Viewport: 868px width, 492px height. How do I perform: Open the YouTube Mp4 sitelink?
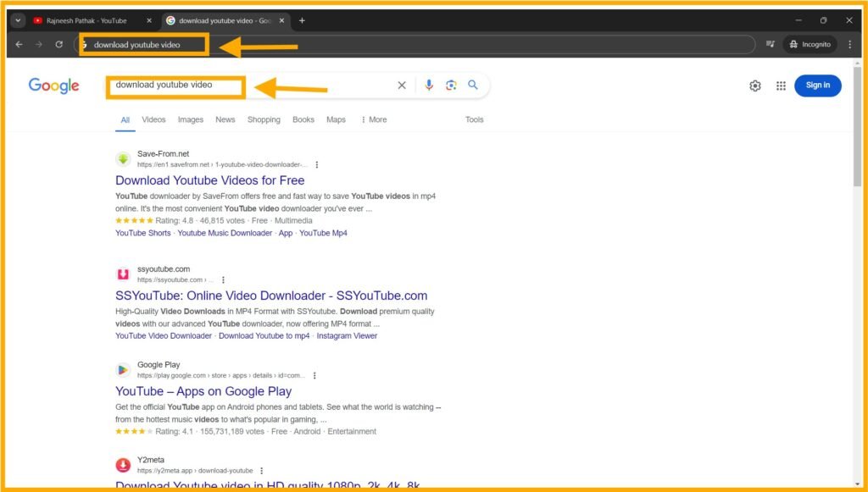click(x=323, y=233)
